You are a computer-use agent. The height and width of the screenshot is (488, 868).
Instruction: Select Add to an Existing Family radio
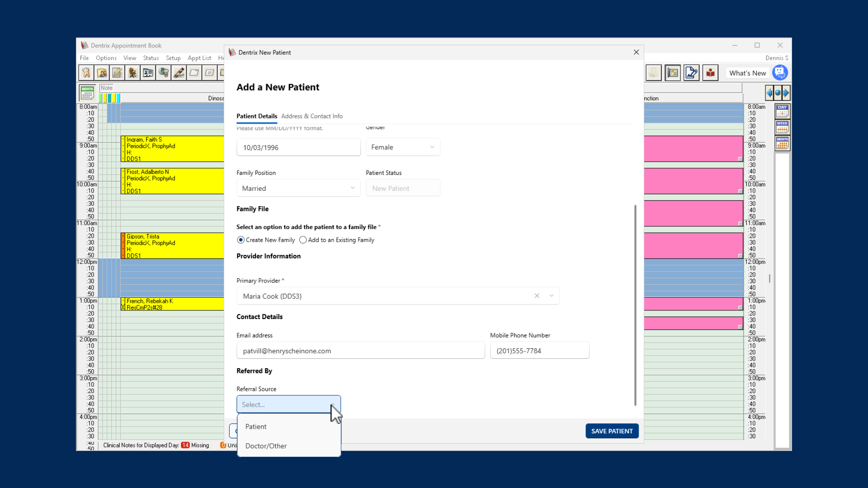[303, 240]
